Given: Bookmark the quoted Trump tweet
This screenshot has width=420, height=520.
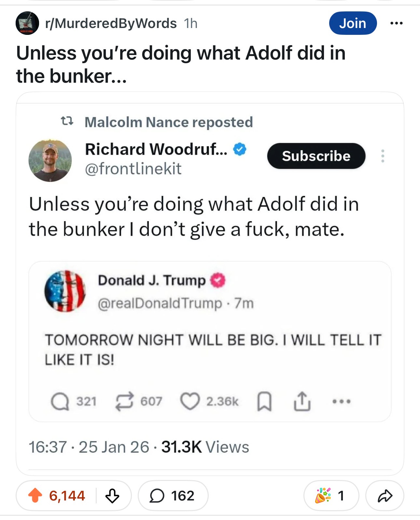Looking at the screenshot, I should click(x=264, y=401).
